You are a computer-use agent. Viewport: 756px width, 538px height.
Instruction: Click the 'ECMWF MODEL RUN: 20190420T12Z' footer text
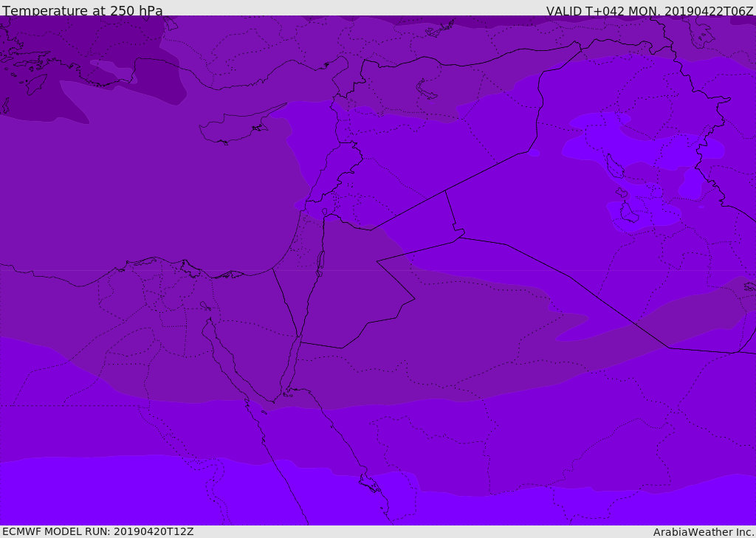[98, 531]
